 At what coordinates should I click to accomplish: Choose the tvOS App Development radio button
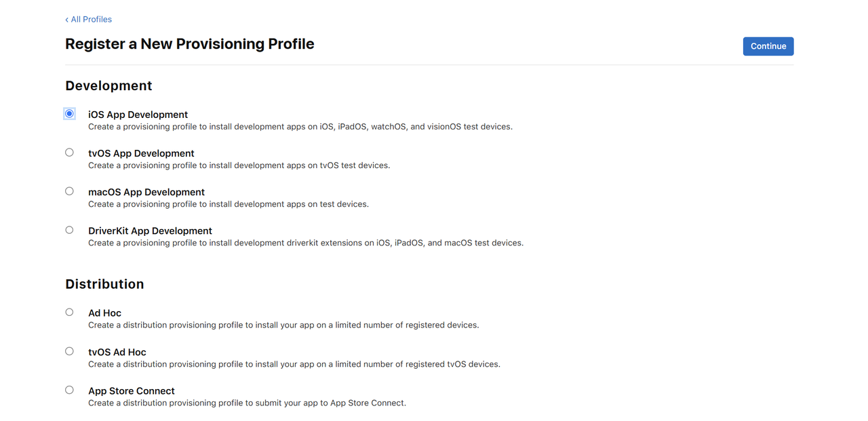pos(69,153)
